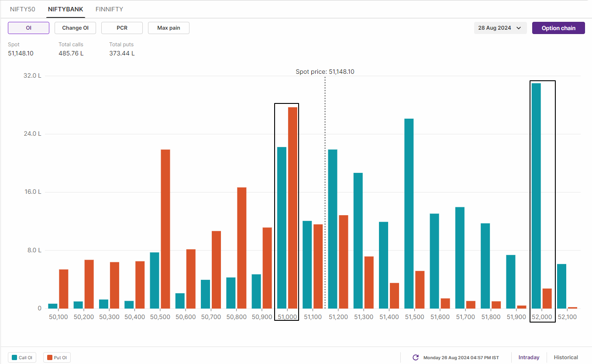Switch to the FINNIFTY tab
Image resolution: width=592 pixels, height=364 pixels.
(x=109, y=9)
